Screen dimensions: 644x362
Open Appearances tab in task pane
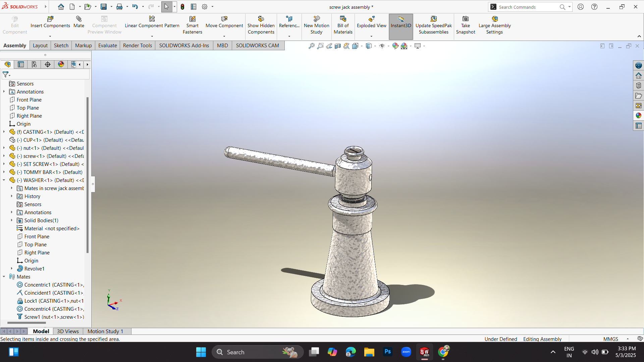pyautogui.click(x=638, y=116)
